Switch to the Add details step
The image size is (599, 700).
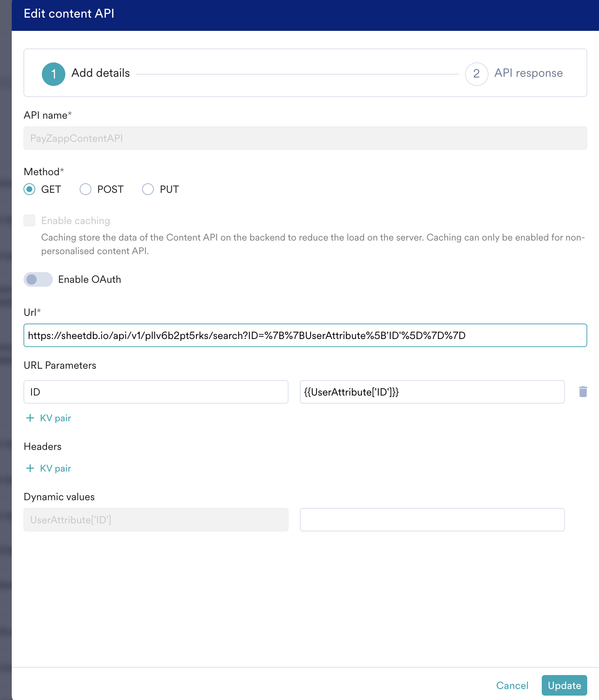[x=101, y=73]
